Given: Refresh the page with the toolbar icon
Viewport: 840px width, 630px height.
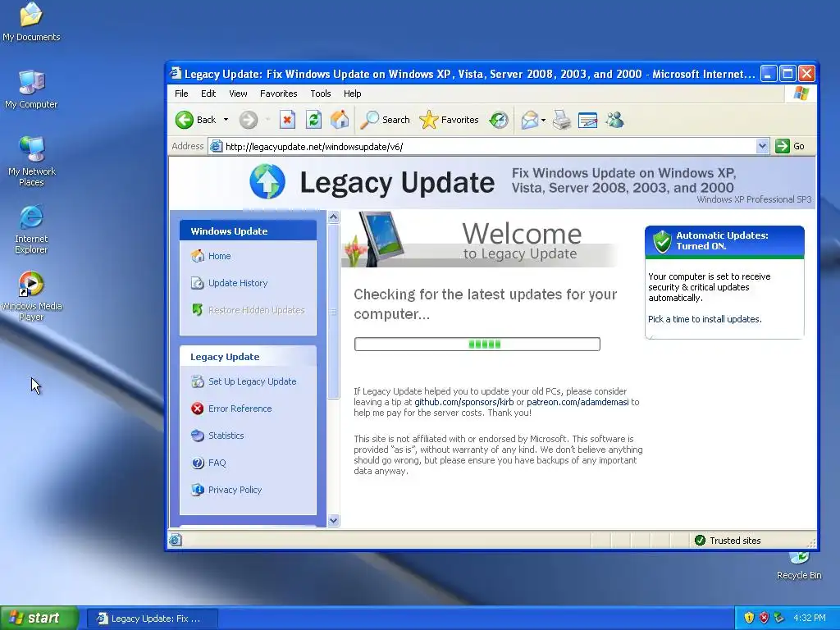Looking at the screenshot, I should point(313,120).
